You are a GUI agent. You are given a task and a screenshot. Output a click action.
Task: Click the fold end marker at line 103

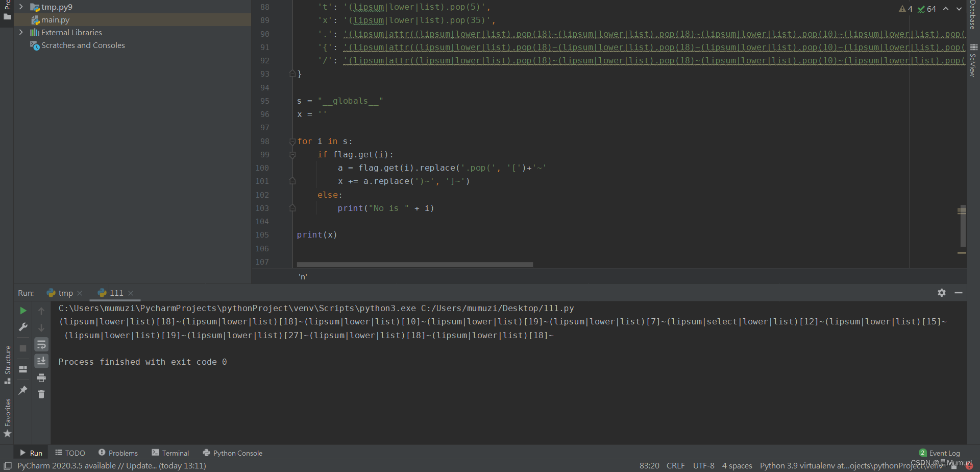pyautogui.click(x=292, y=208)
